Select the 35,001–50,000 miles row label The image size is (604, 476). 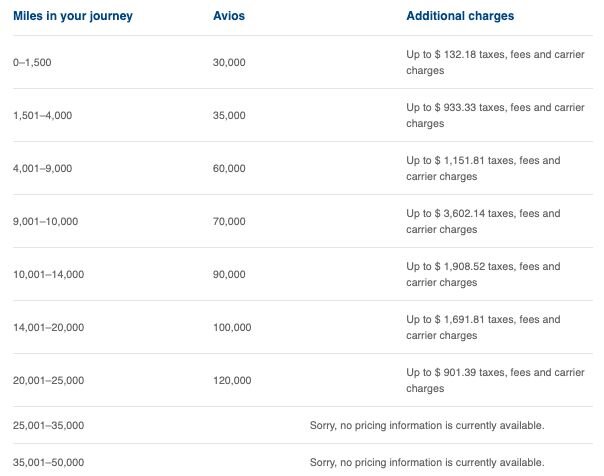coord(49,462)
